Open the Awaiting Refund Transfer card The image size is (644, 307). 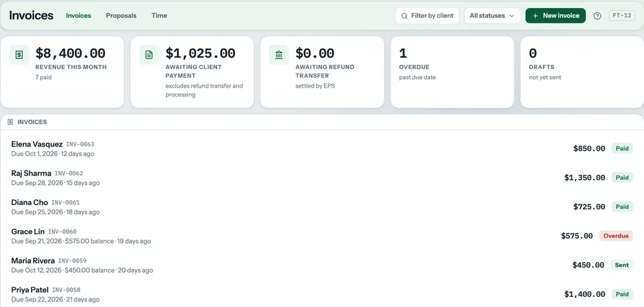(x=323, y=72)
